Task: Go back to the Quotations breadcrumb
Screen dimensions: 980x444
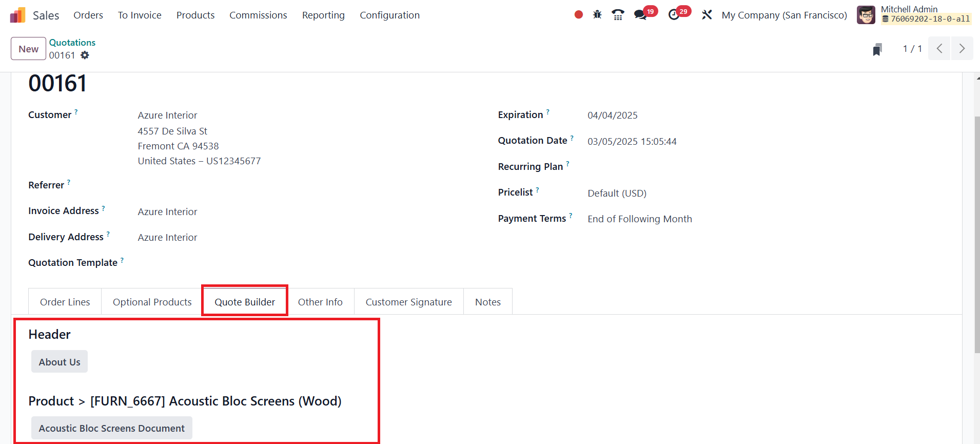Action: tap(72, 43)
